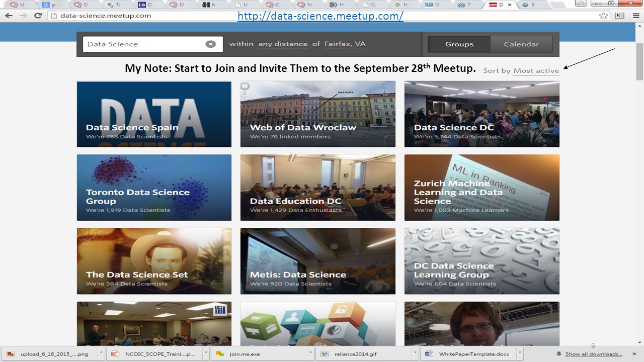Open Web of Data Wroclaw group card
The width and height of the screenshot is (644, 362).
pos(318,114)
